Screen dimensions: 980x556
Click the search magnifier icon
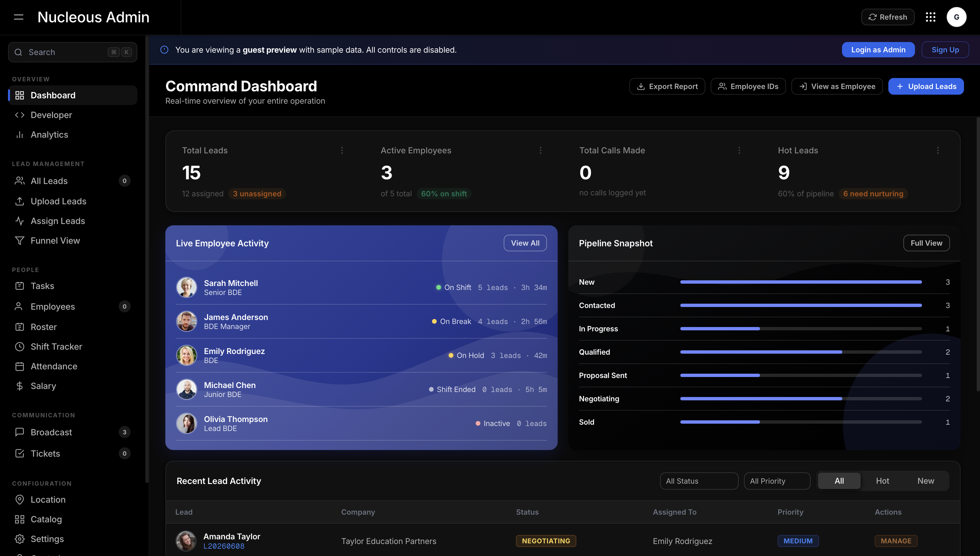pos(18,52)
